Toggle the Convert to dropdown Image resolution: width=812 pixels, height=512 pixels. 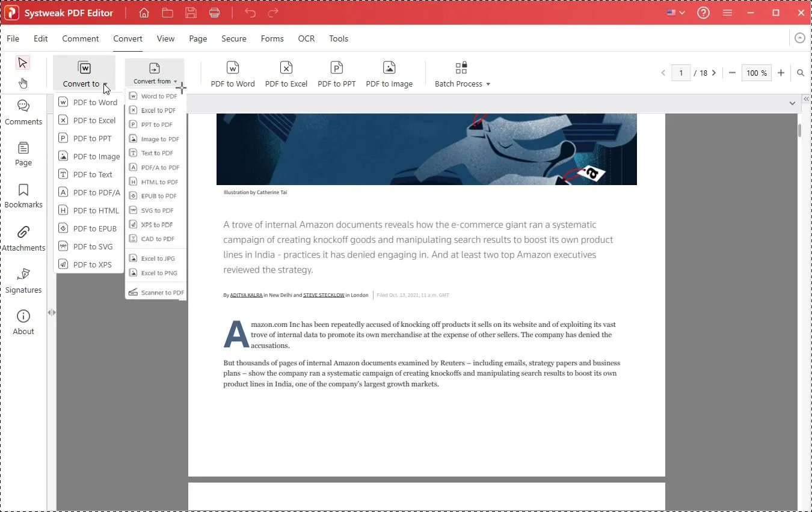click(x=84, y=73)
